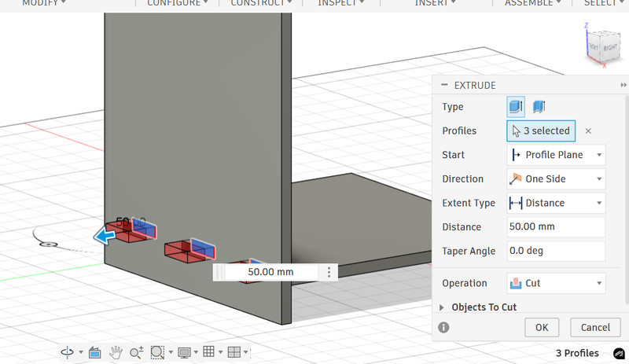
Task: Open the ASSEMBLE menu
Action: [x=532, y=3]
